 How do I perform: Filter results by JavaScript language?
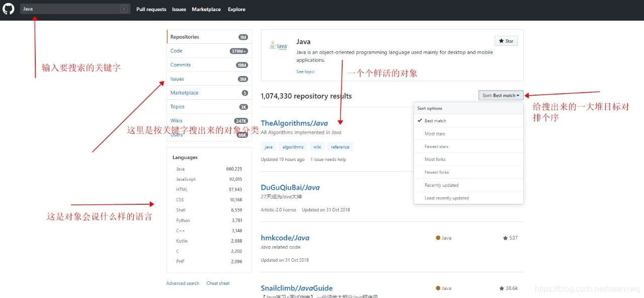[209, 179]
